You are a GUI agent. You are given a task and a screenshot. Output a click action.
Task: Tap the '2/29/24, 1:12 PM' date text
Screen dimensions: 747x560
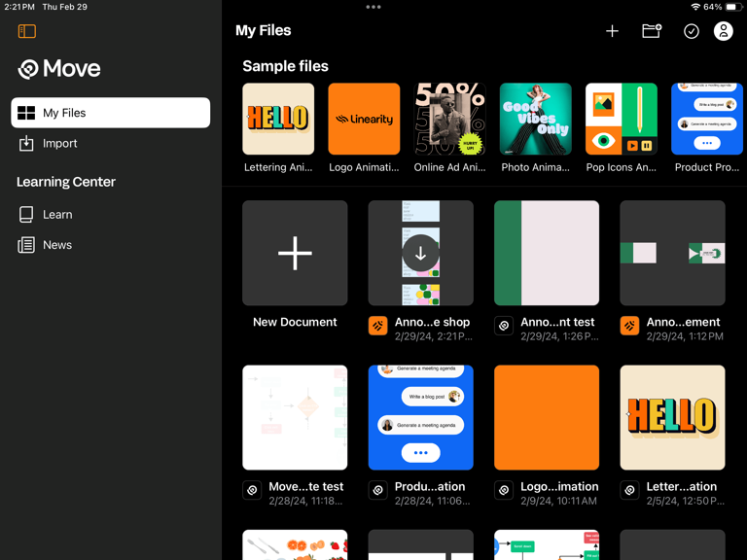685,336
